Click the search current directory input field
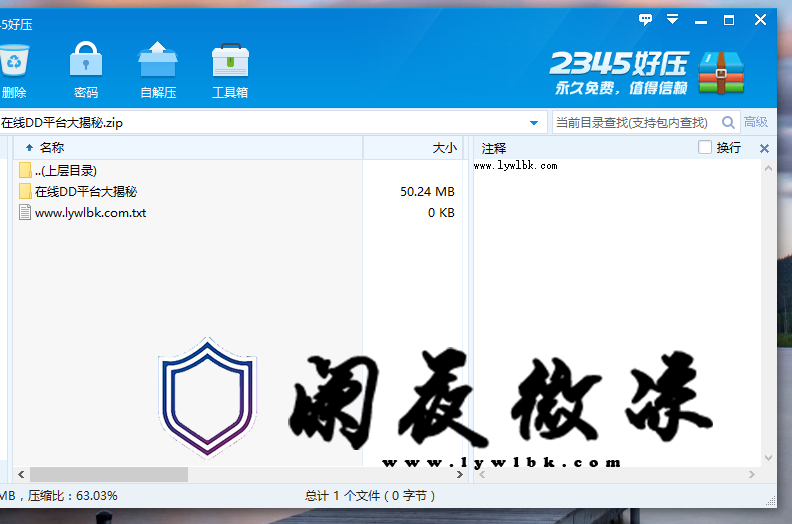 [632, 122]
